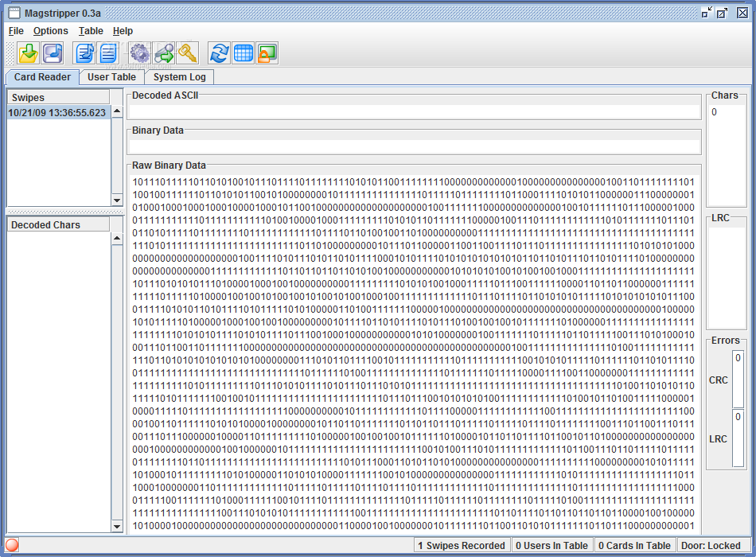Click the Magstripper window title icon
The image size is (756, 557).
pyautogui.click(x=14, y=13)
